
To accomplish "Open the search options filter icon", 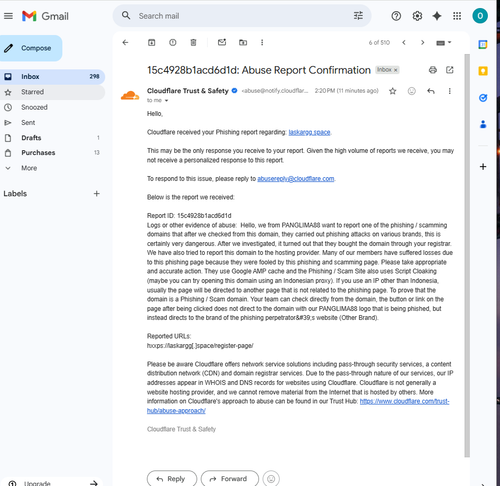I will point(358,16).
